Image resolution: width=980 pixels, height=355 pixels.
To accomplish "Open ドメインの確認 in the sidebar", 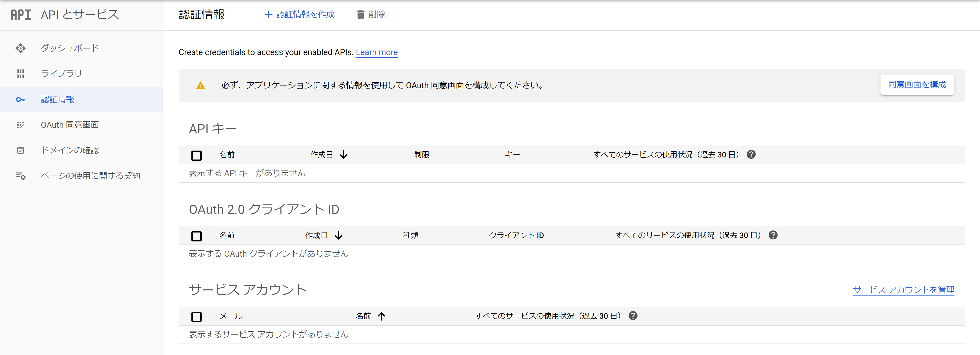I will 81,150.
